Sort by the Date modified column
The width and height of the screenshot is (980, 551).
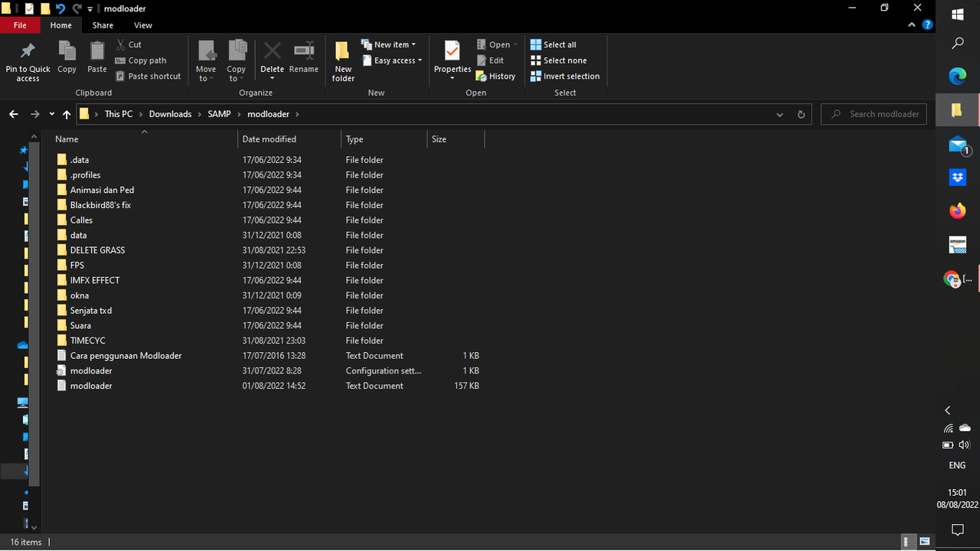click(x=289, y=139)
